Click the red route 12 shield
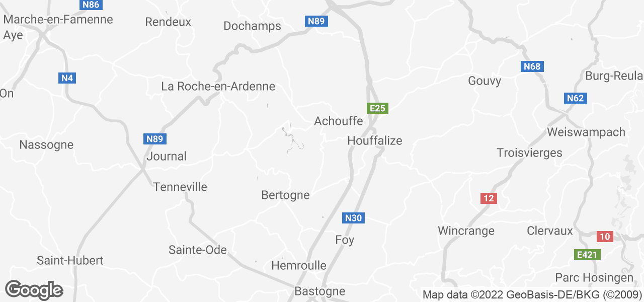The height and width of the screenshot is (302, 644). (489, 198)
